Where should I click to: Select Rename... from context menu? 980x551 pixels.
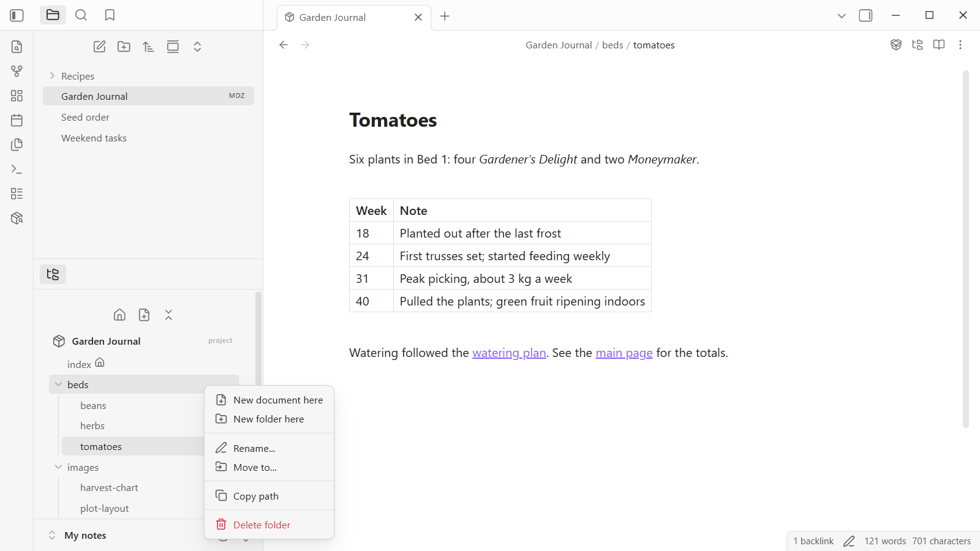pos(269,448)
